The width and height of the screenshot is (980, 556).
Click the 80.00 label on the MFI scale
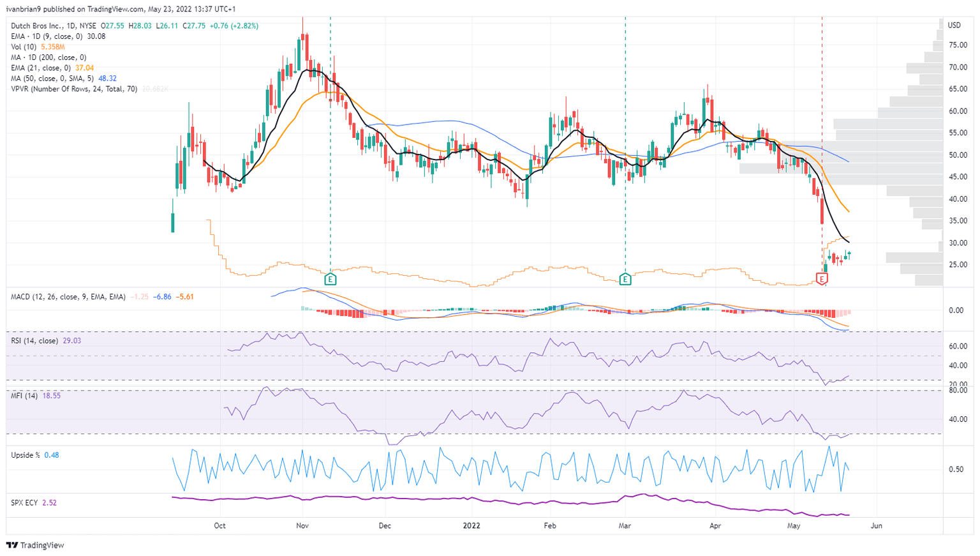958,391
